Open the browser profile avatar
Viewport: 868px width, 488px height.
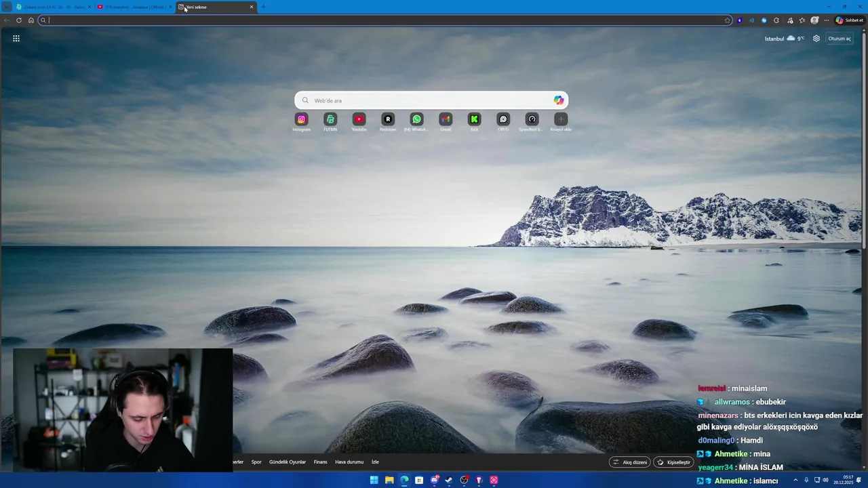click(x=814, y=20)
